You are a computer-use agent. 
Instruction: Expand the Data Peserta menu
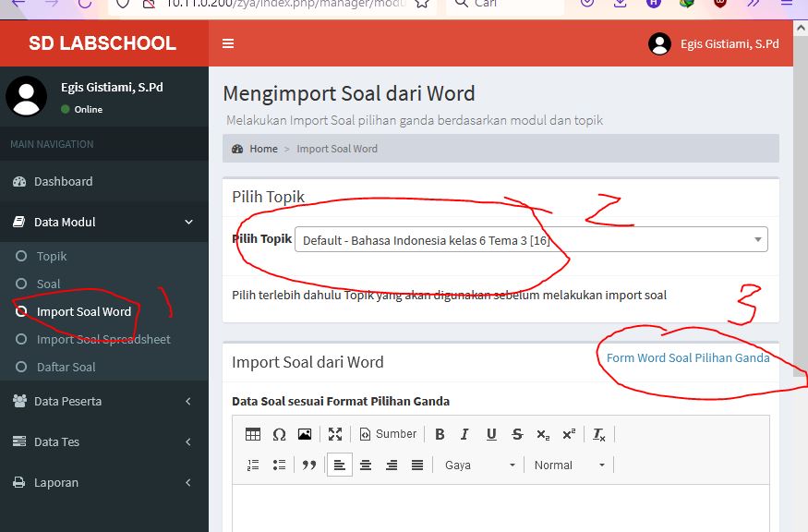pyautogui.click(x=104, y=401)
